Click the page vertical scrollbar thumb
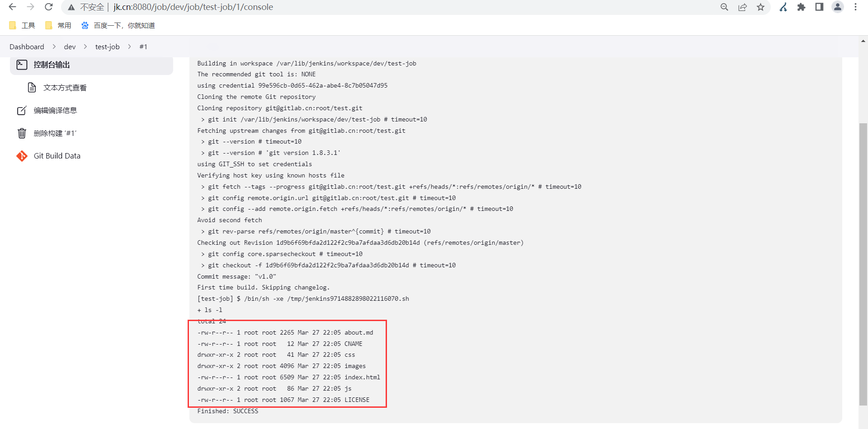This screenshot has height=429, width=868. coord(863,264)
